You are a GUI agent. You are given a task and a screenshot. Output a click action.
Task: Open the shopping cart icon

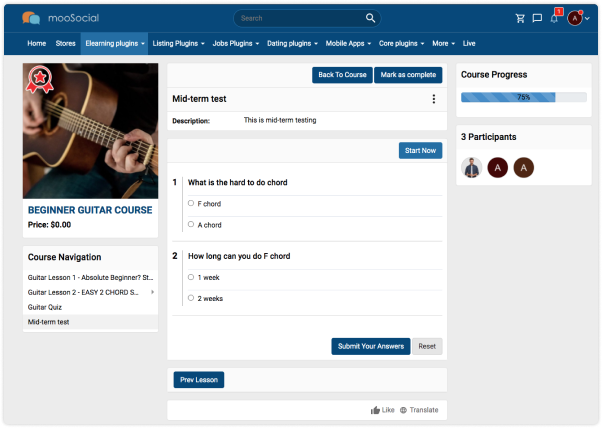[x=520, y=18]
